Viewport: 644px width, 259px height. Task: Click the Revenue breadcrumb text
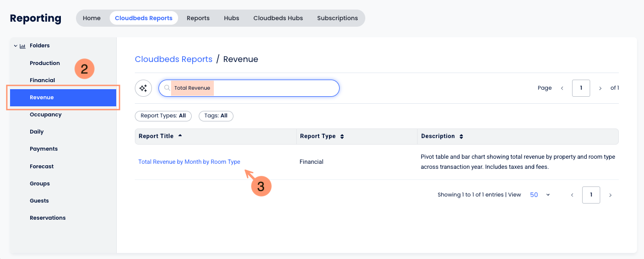[x=240, y=59]
